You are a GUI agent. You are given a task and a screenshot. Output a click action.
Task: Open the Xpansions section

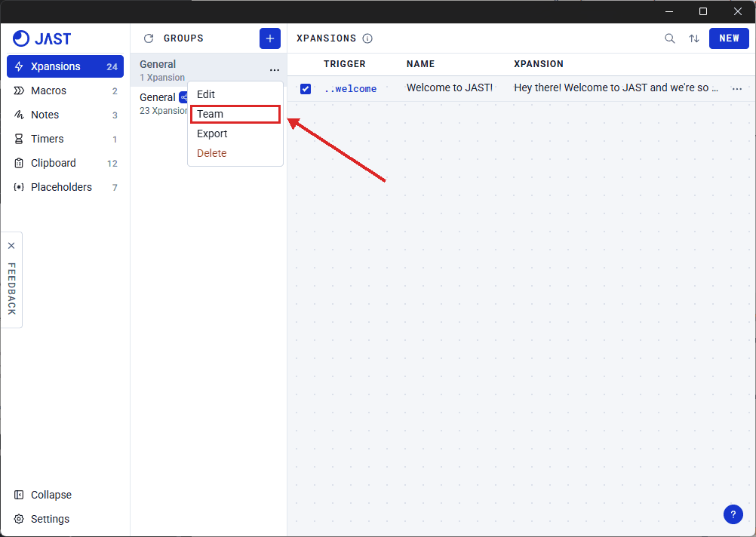(x=65, y=66)
